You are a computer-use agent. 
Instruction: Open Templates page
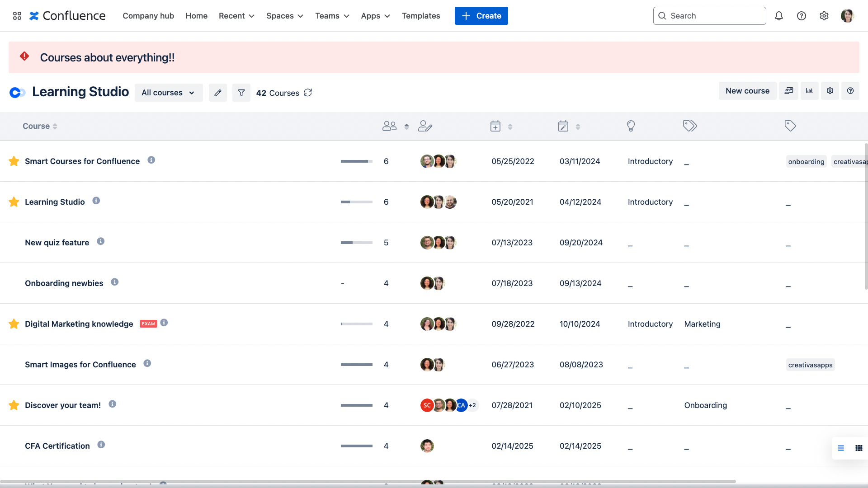[x=421, y=16]
